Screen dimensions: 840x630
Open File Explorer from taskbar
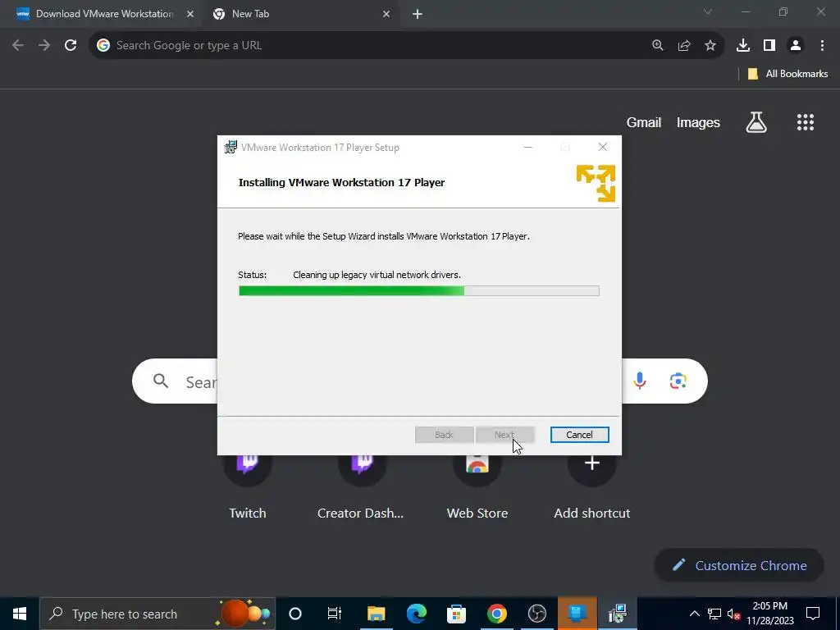point(376,614)
